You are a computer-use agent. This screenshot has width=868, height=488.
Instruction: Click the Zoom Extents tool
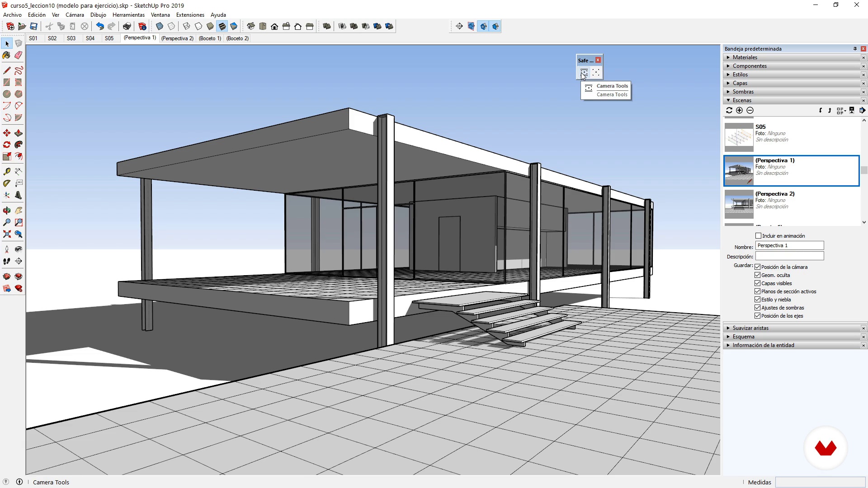pyautogui.click(x=7, y=234)
